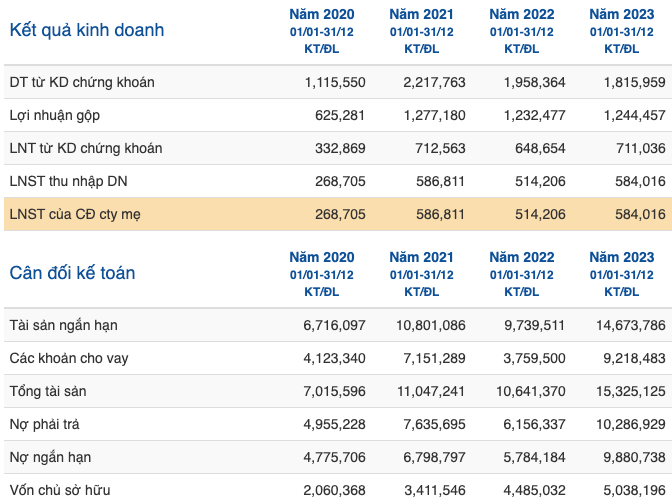Click the 2020 Vốn chủ sở hữu value 2,060,368
Image resolution: width=672 pixels, height=504 pixels.
[x=334, y=490]
